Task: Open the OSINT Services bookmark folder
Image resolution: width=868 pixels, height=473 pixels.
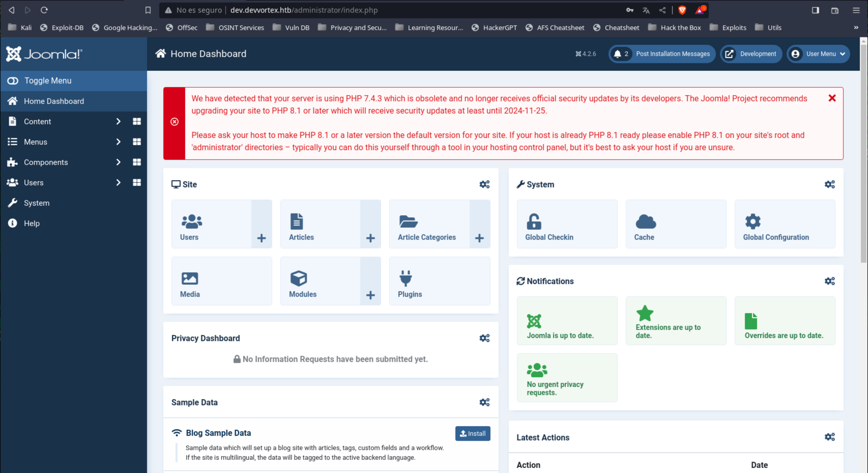Action: pos(235,28)
